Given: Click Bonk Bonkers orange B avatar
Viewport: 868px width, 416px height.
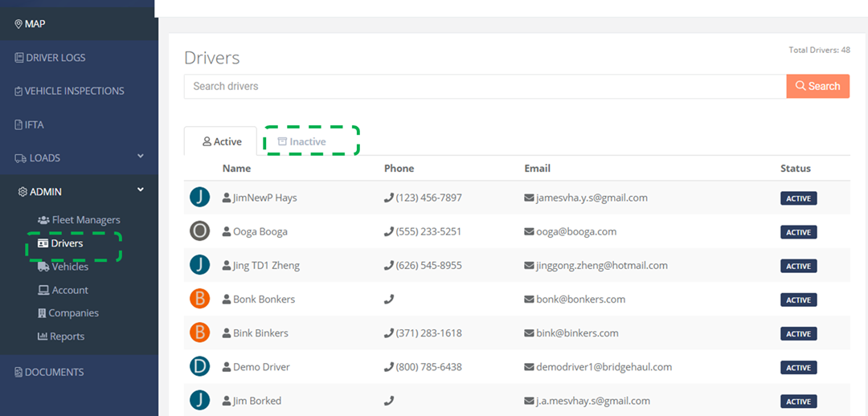Looking at the screenshot, I should (200, 299).
